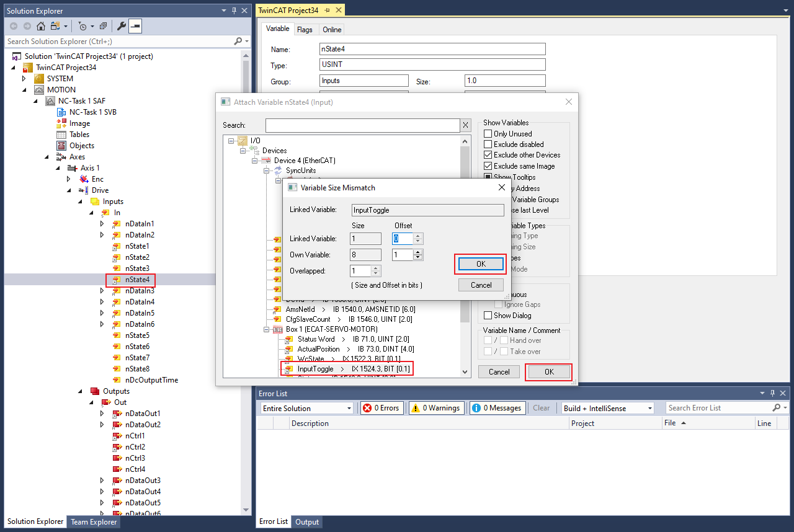Screen dimensions: 794x532
Task: Enable the Only Unused checkbox
Action: [x=488, y=134]
